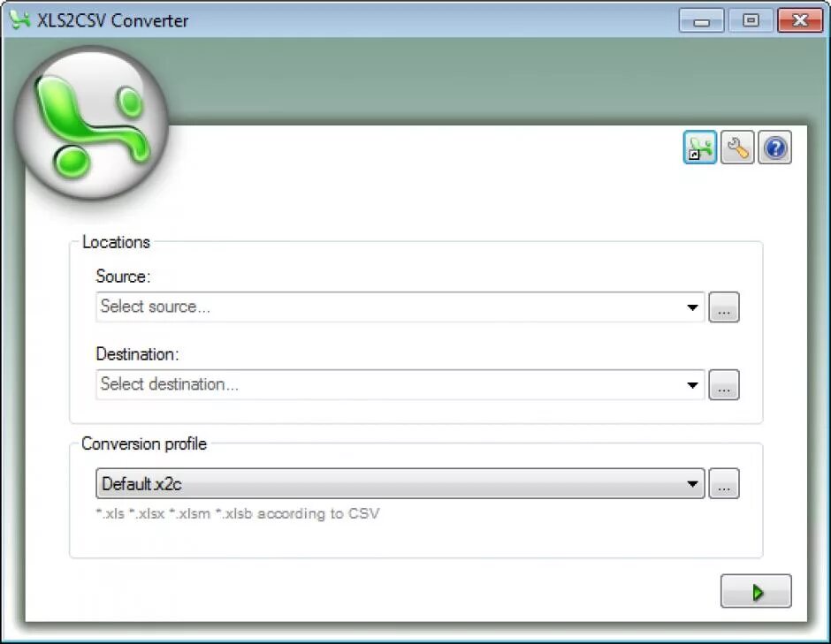Click the Destination: label

pyautogui.click(x=137, y=353)
